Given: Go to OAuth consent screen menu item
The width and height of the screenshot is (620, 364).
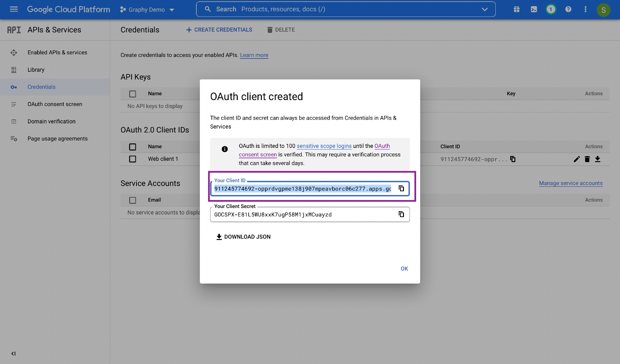Looking at the screenshot, I should pos(55,104).
